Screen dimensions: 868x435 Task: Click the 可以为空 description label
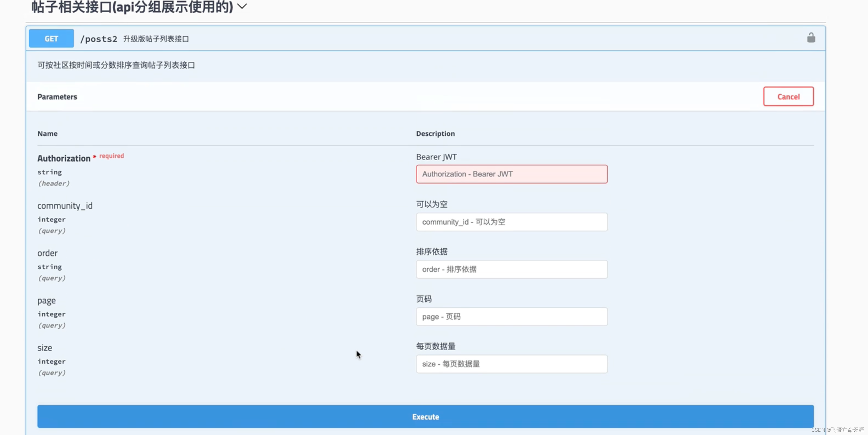432,204
